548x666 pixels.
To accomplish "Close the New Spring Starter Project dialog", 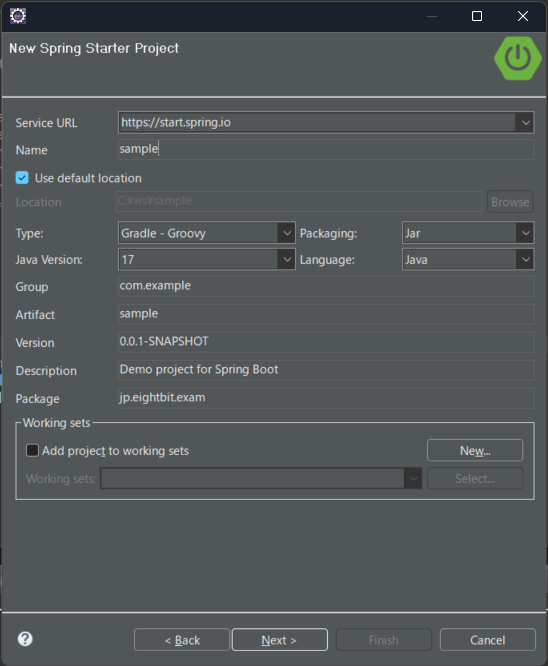I will (x=523, y=16).
